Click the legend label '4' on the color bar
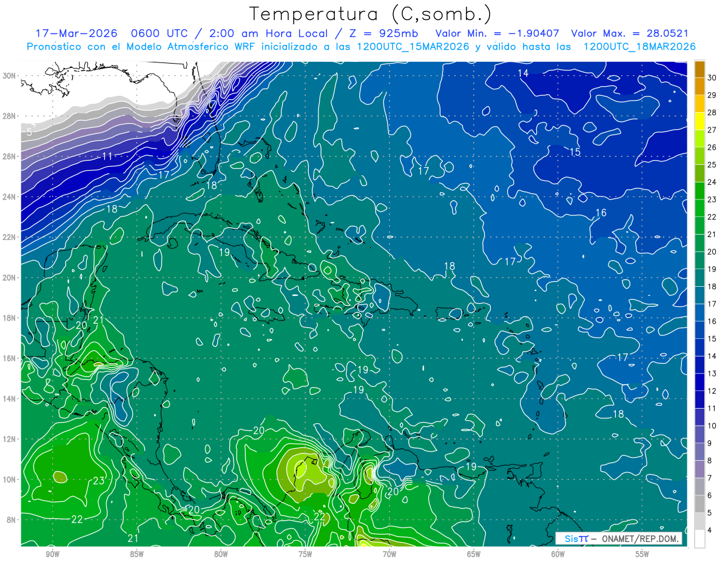 710,530
